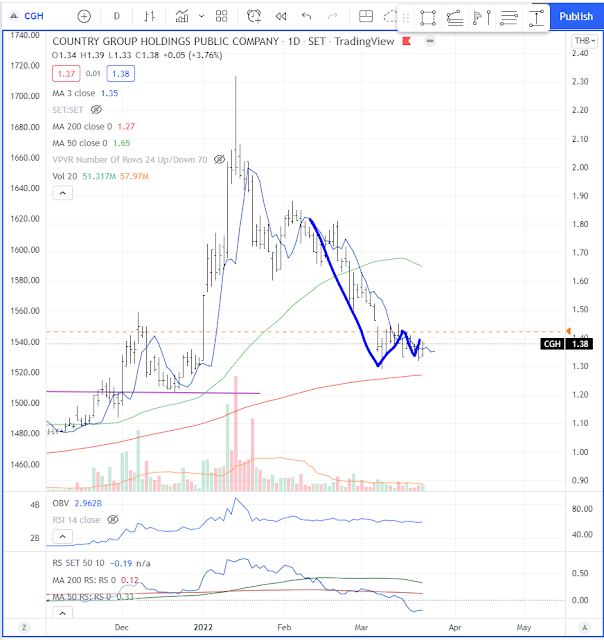This screenshot has width=604, height=640.
Task: Expand the indicators favorites dropdown arrow
Action: click(x=201, y=16)
